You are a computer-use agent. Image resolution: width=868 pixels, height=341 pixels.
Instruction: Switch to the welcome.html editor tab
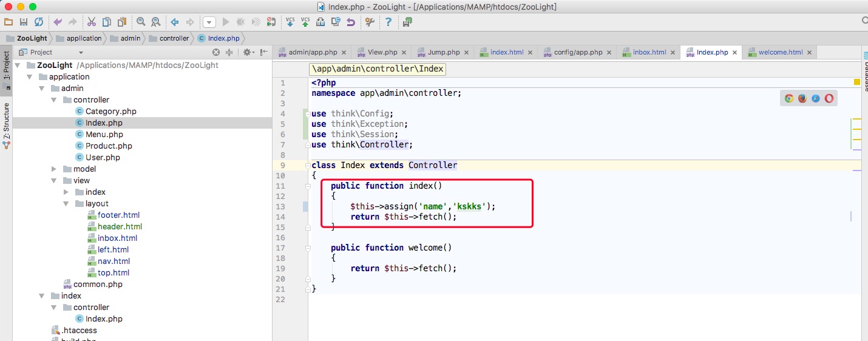click(x=780, y=52)
